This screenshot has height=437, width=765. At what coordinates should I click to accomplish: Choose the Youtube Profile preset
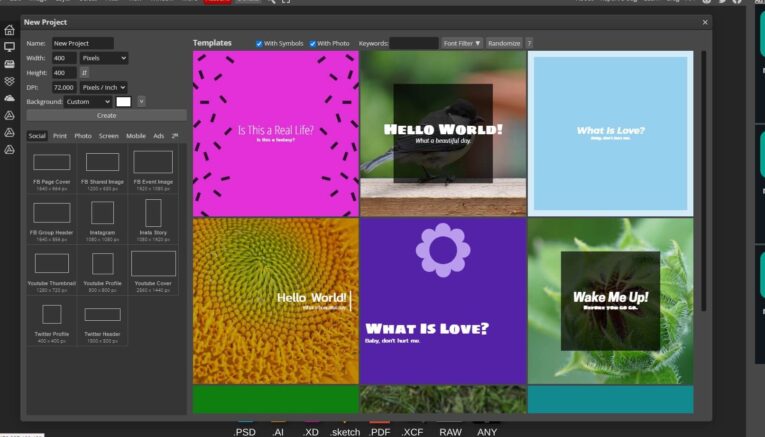coord(102,271)
